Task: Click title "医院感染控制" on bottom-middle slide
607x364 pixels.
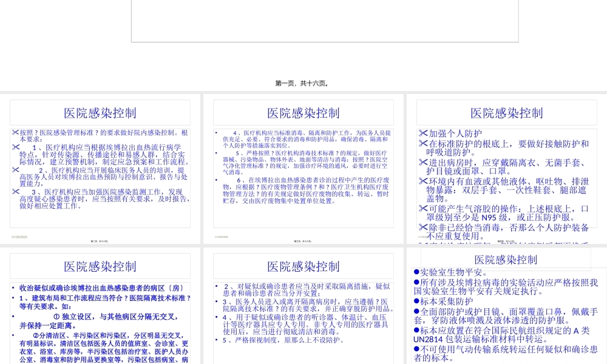Action: [303, 266]
